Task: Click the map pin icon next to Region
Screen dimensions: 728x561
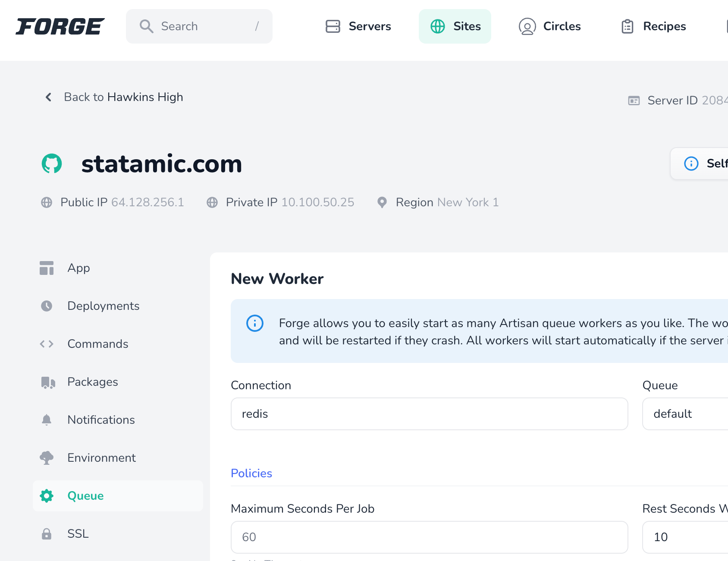Action: click(382, 202)
